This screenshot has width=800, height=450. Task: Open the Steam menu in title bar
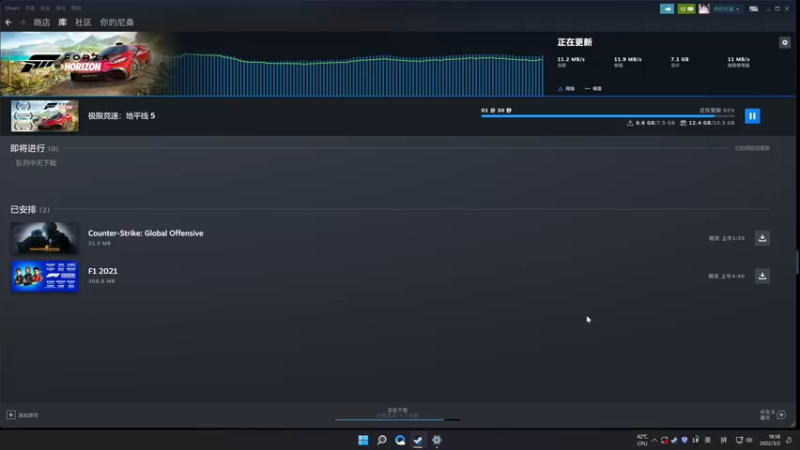(x=12, y=8)
